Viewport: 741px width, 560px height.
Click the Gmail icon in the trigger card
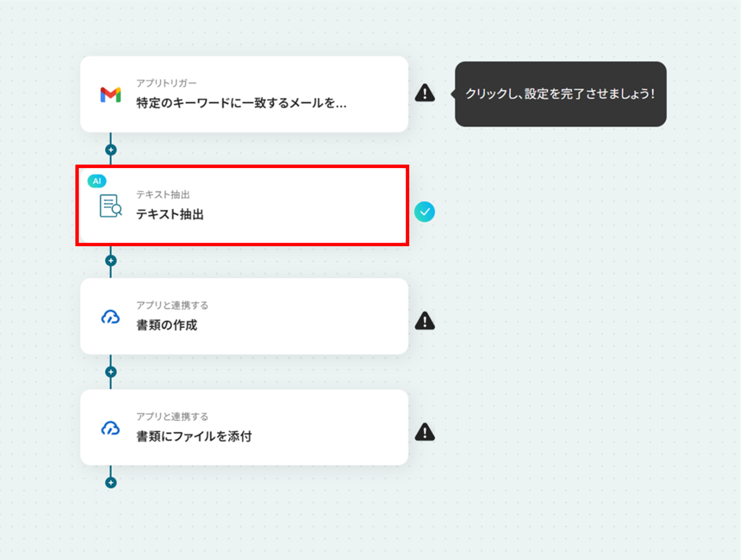110,95
